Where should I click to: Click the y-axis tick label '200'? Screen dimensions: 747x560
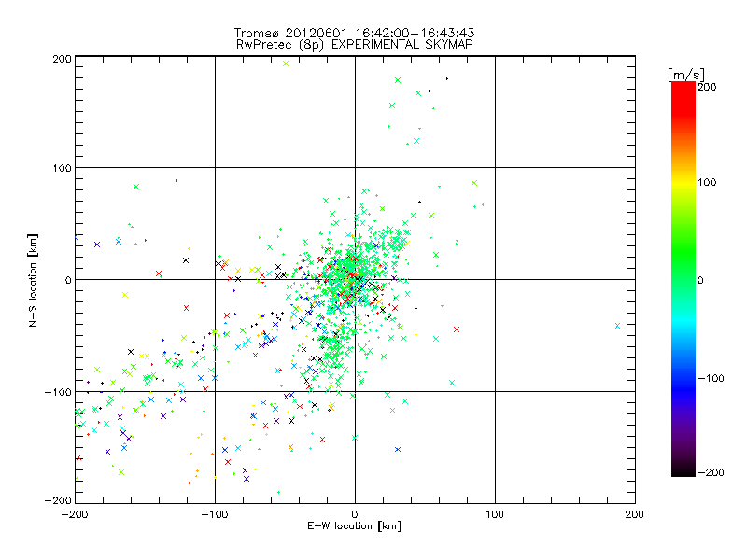coord(62,59)
